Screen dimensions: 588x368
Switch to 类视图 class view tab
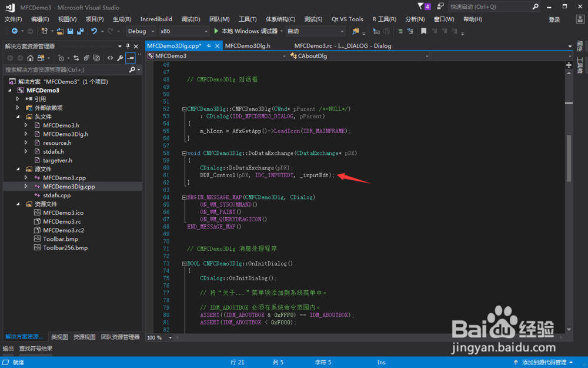click(59, 337)
